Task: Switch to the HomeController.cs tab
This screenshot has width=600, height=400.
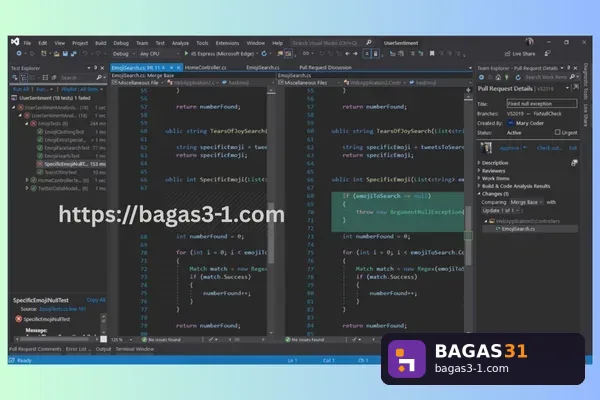Action: (x=205, y=67)
